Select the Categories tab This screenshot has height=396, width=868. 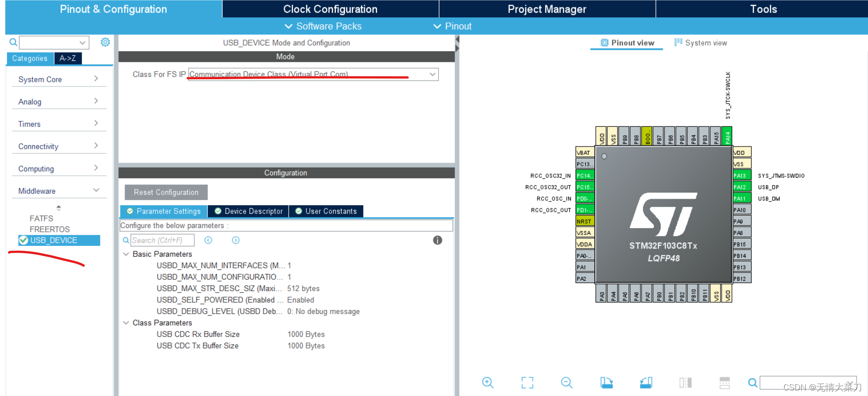coord(30,58)
